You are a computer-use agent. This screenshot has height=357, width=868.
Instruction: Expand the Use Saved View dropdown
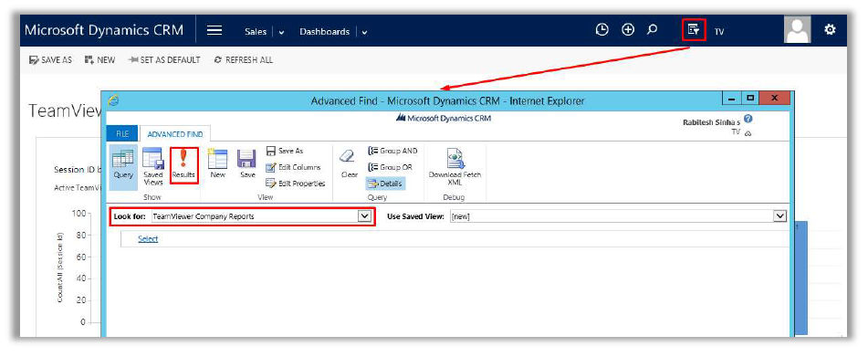780,216
